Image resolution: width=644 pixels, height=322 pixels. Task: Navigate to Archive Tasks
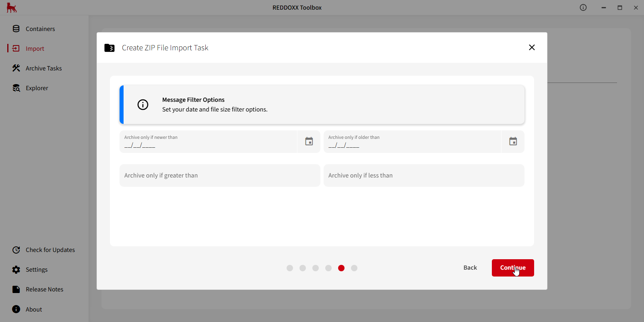[44, 68]
